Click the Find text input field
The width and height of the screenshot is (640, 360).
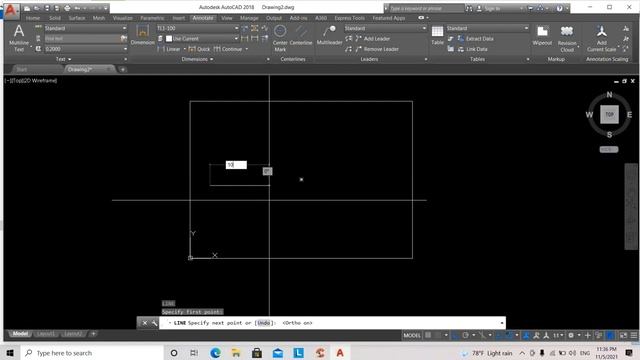(82, 38)
